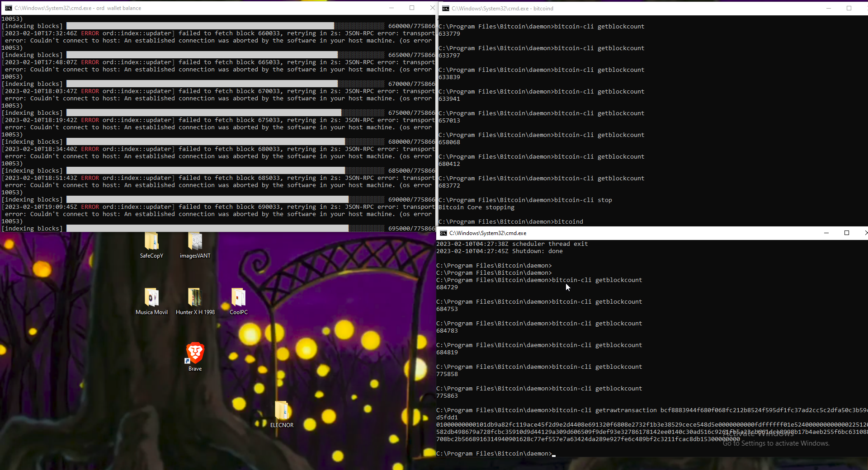Minimize the ord wallet balance window

[392, 8]
